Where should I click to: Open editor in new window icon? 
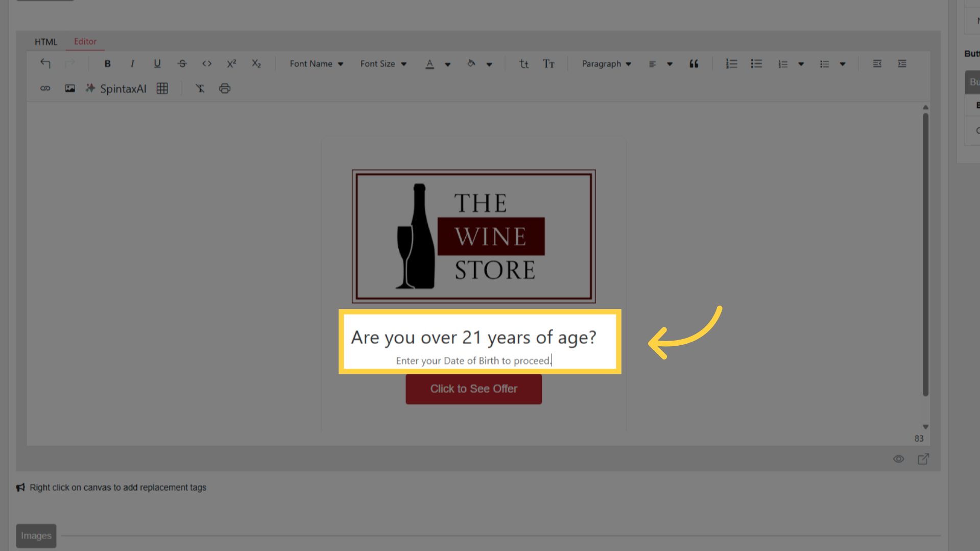(x=923, y=459)
